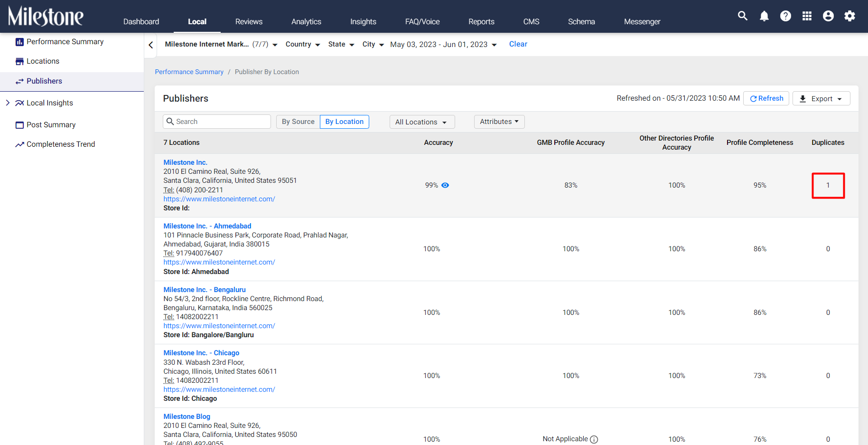868x445 pixels.
Task: Open the Messenger tab
Action: click(x=642, y=22)
